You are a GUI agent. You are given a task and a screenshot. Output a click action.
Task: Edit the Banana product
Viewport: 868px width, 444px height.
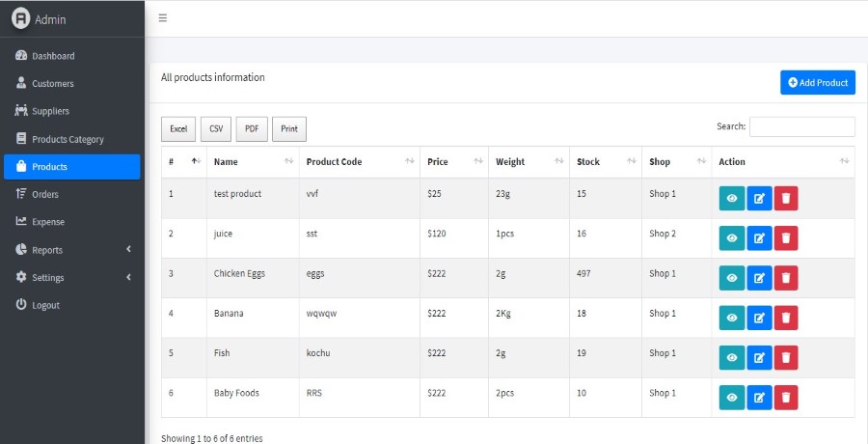759,319
